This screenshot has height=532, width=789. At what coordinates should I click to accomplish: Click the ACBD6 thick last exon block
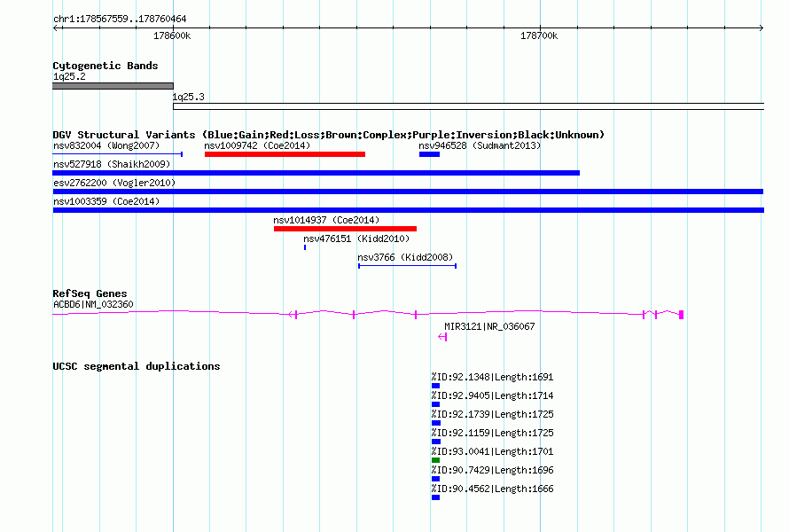(x=682, y=315)
